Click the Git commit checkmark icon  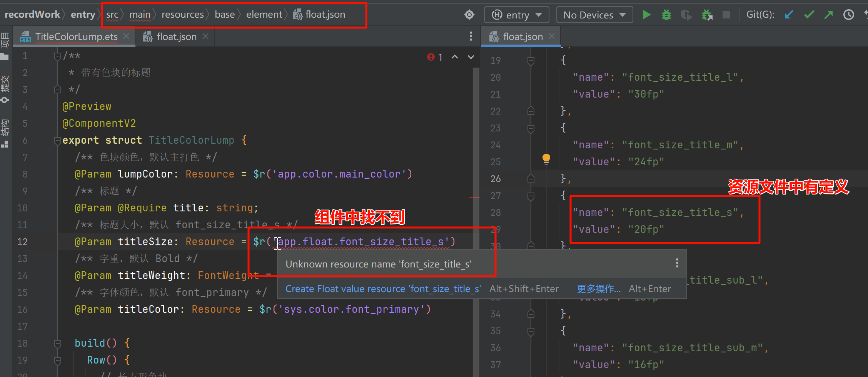809,15
